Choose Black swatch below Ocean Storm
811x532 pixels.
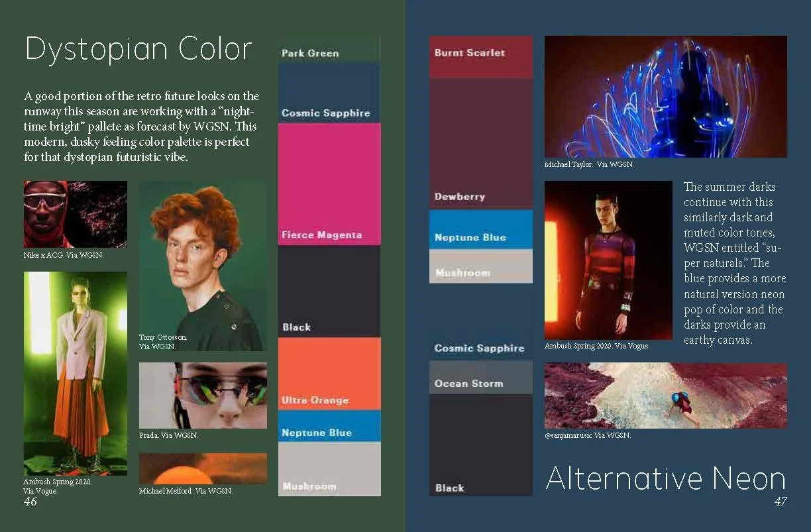(x=480, y=445)
